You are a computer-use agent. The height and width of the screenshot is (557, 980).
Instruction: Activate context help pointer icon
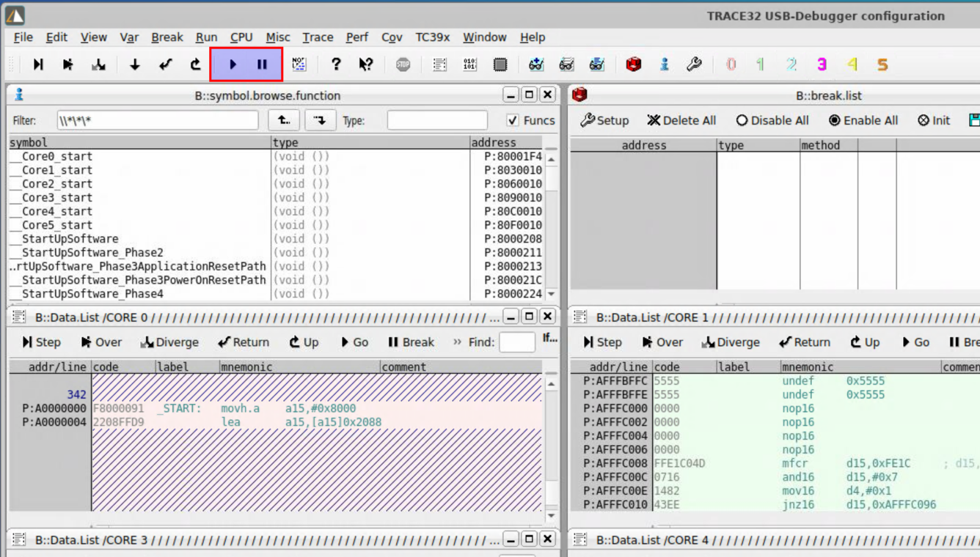(x=366, y=64)
